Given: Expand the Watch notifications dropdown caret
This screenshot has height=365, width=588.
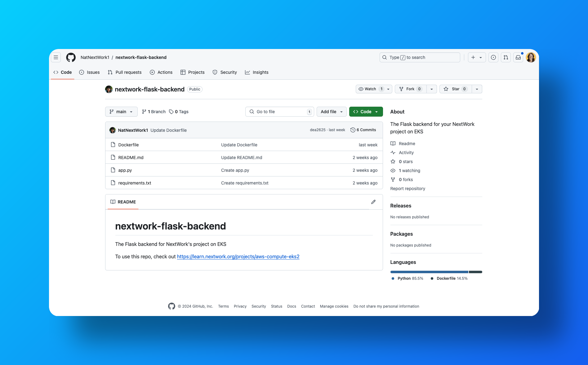Looking at the screenshot, I should pos(388,89).
